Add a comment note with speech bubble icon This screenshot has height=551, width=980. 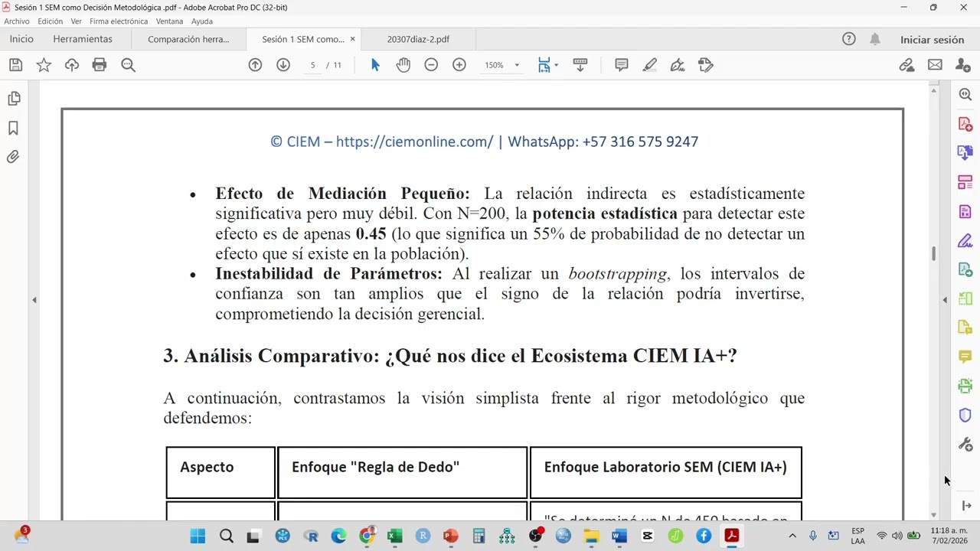[x=622, y=65]
